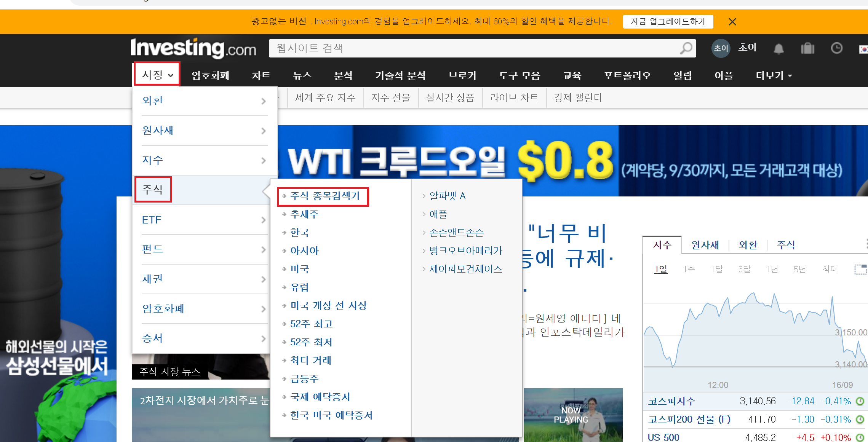Viewport: 868px width, 442px height.
Task: Click 제이피모건체이스 link
Action: tap(466, 269)
